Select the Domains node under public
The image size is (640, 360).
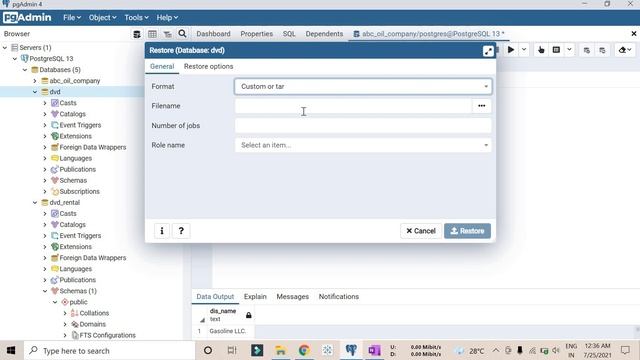92,324
